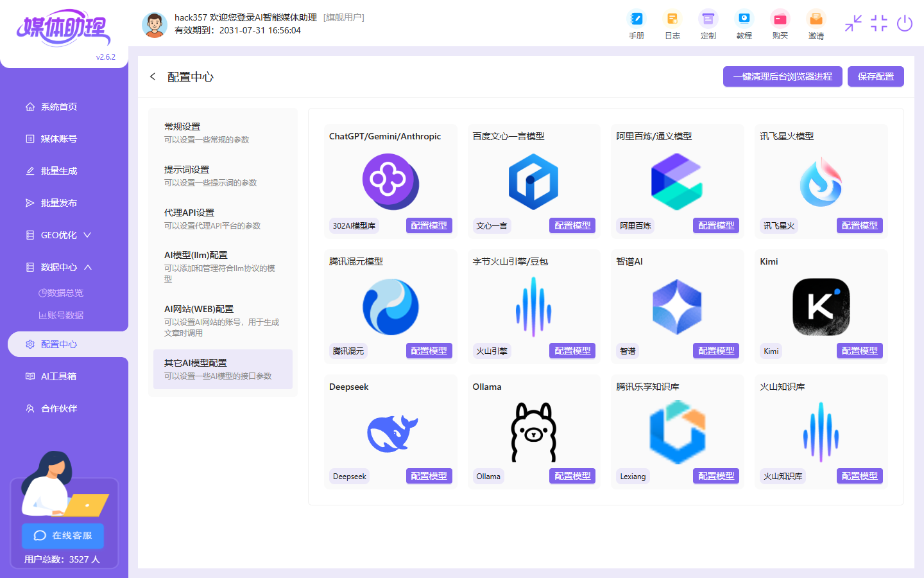
Task: Select the 其它AI模型配置 tab
Action: 223,369
